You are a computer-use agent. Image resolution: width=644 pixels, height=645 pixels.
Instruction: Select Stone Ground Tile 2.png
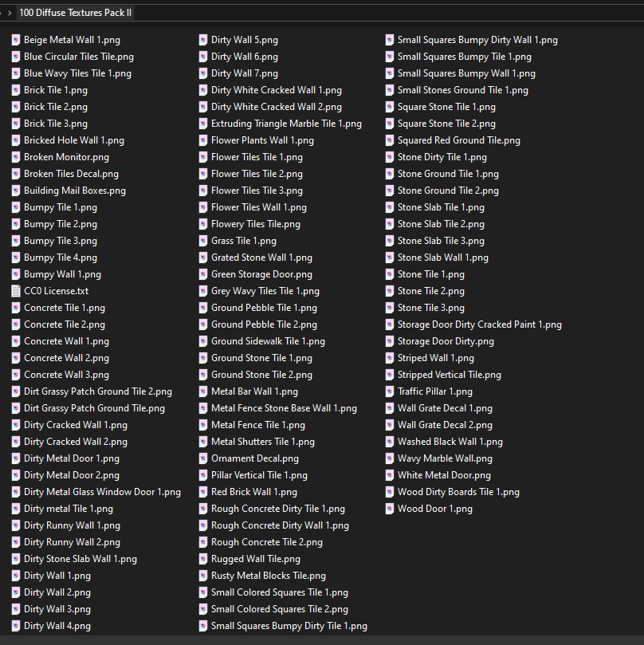[x=448, y=191]
